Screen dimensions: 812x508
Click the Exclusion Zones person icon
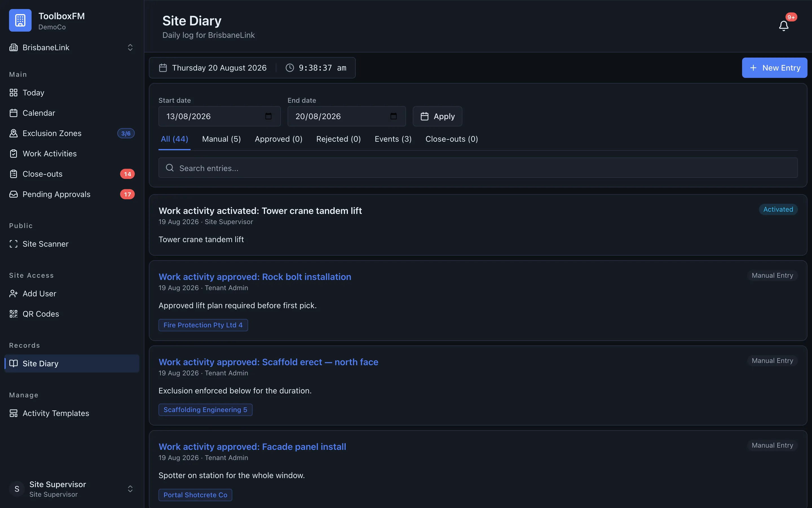(14, 133)
